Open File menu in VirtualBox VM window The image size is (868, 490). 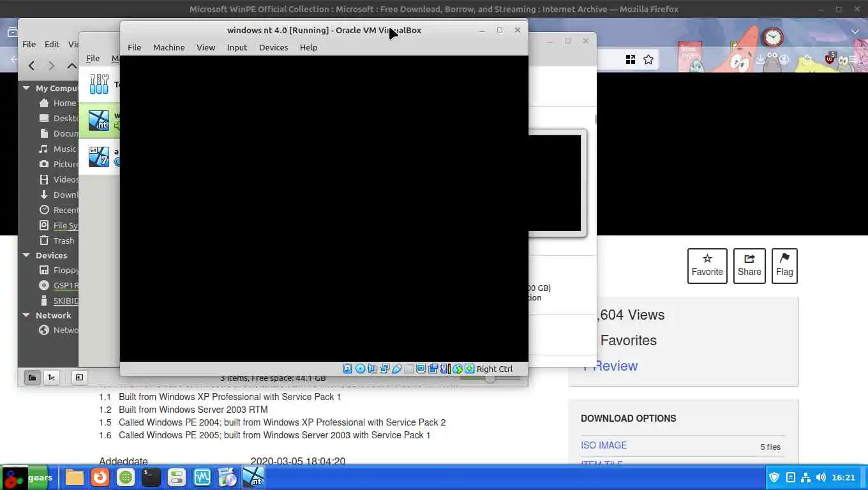(x=134, y=47)
